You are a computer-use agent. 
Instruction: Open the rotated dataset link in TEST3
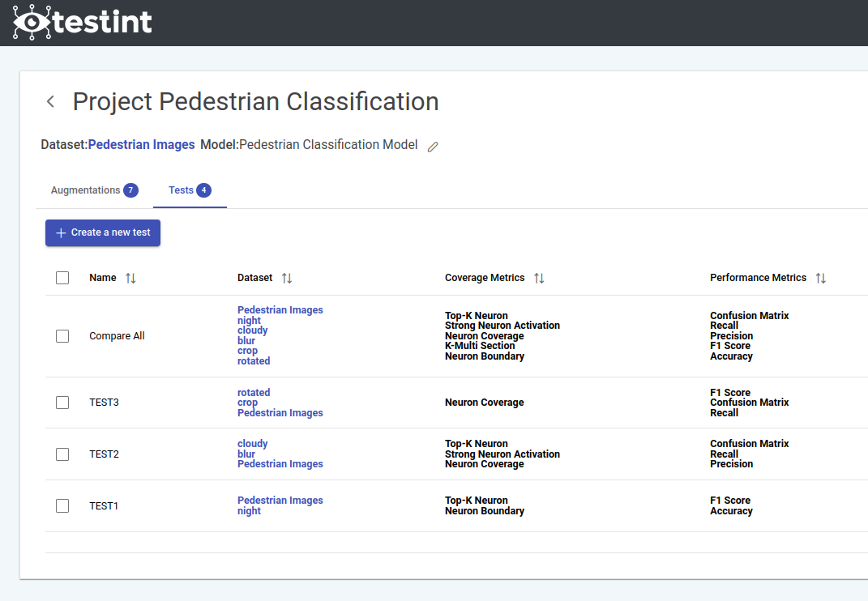pos(254,393)
